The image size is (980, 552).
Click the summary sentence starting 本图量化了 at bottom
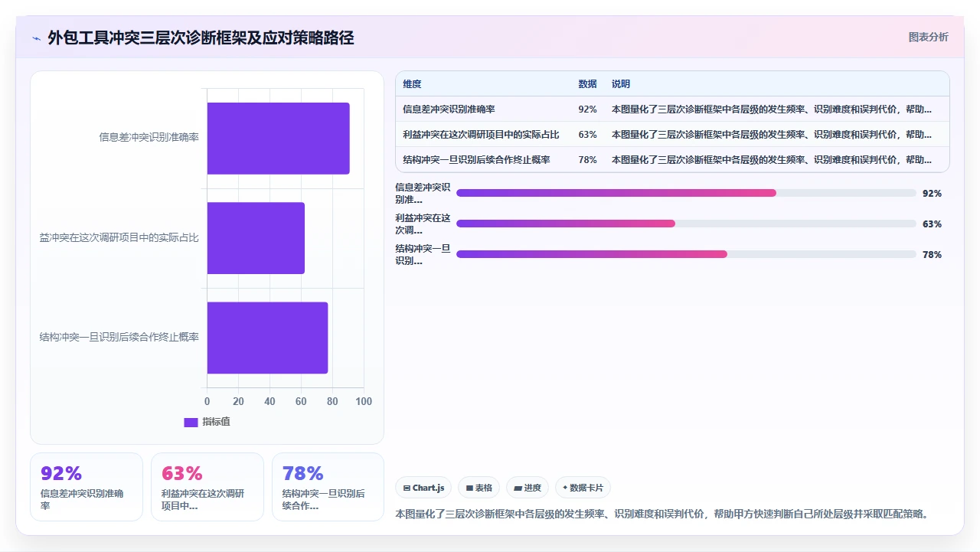tap(663, 514)
